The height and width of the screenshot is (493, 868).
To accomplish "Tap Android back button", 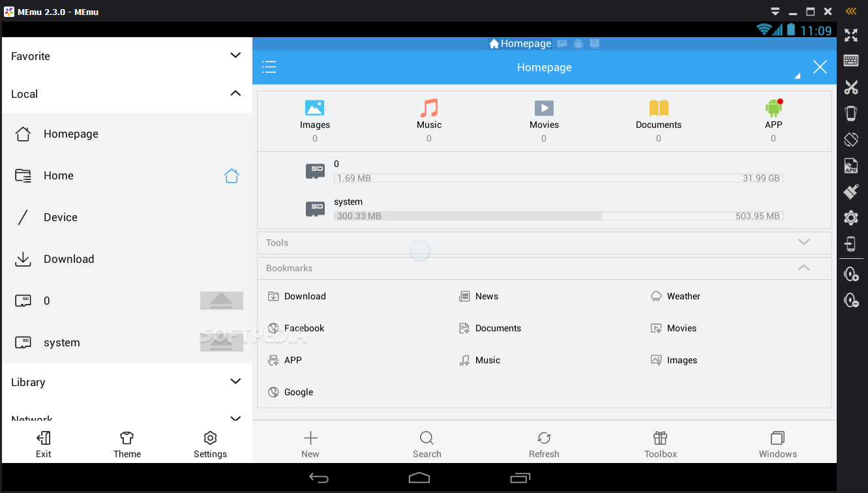I will point(319,478).
